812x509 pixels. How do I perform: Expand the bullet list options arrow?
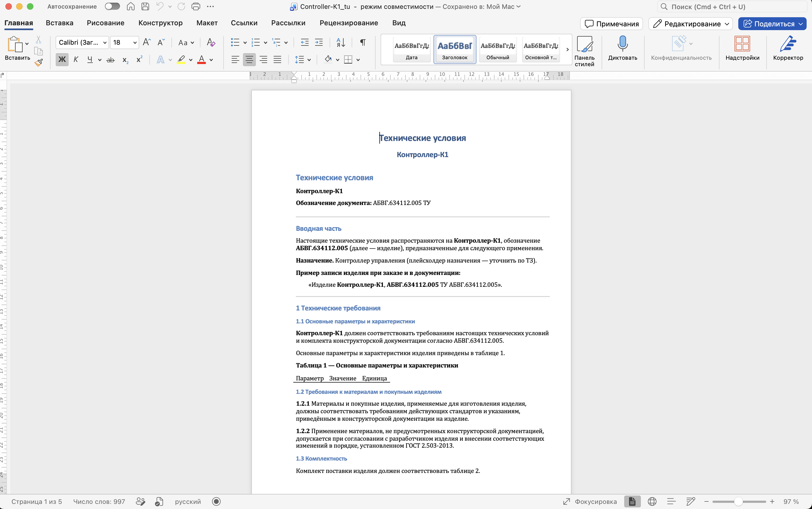pyautogui.click(x=245, y=43)
